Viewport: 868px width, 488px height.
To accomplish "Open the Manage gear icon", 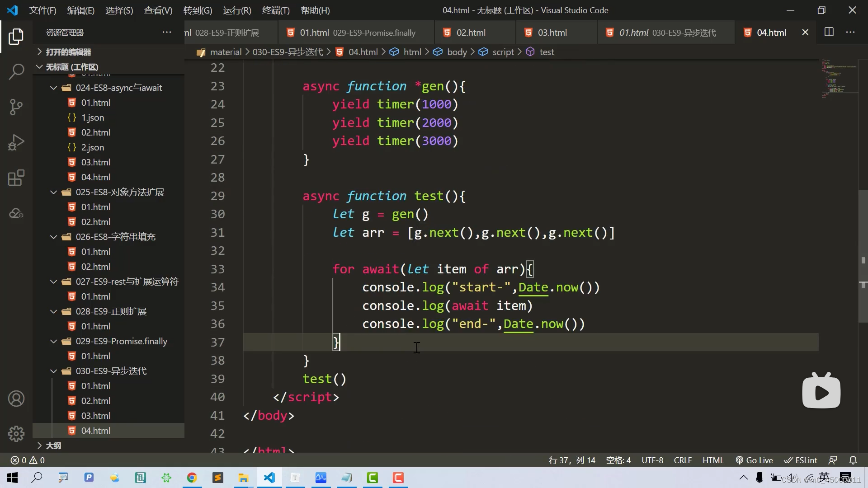I will click(16, 434).
